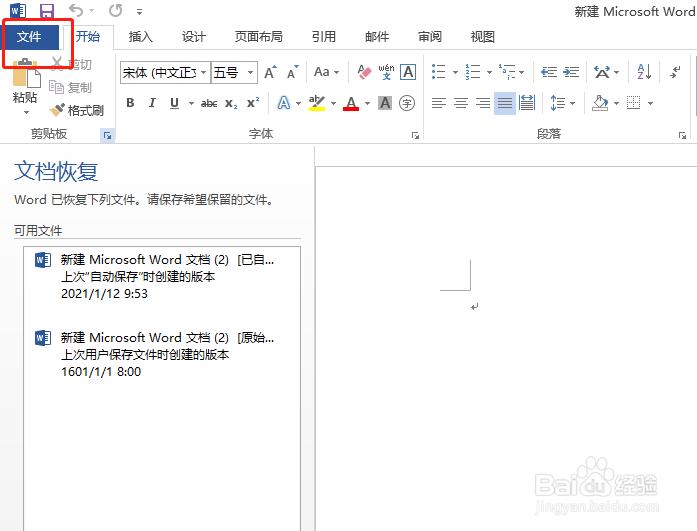Click the Save icon in quick access toolbar

47,10
